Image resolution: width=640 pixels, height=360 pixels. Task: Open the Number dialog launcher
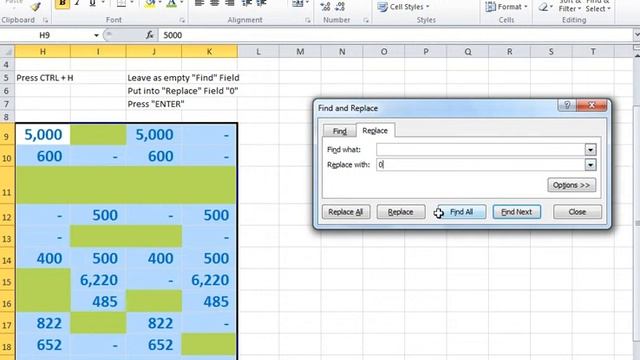[366, 20]
